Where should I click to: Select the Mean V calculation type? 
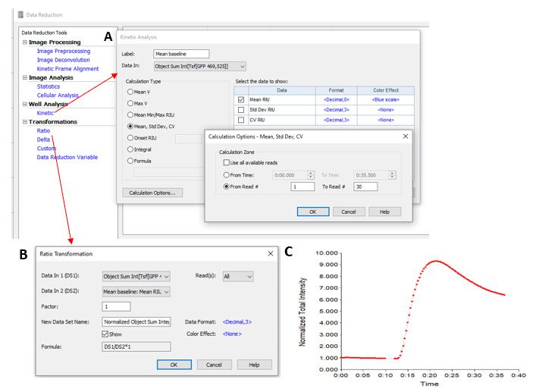tap(130, 92)
